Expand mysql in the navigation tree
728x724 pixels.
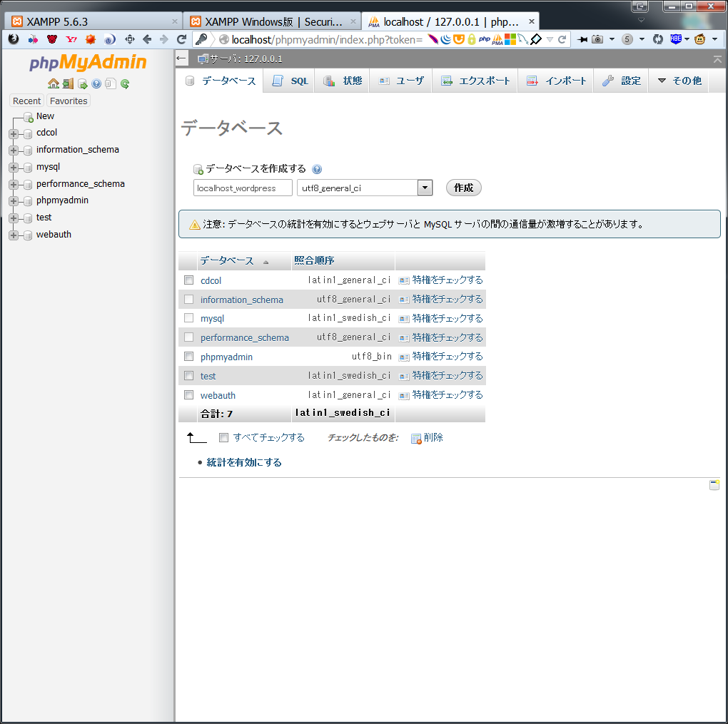coord(14,168)
